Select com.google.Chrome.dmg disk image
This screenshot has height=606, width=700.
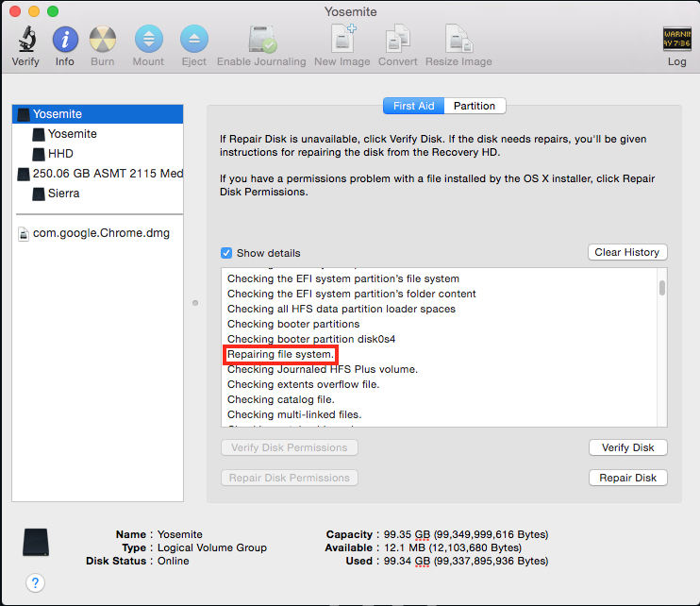tap(97, 233)
